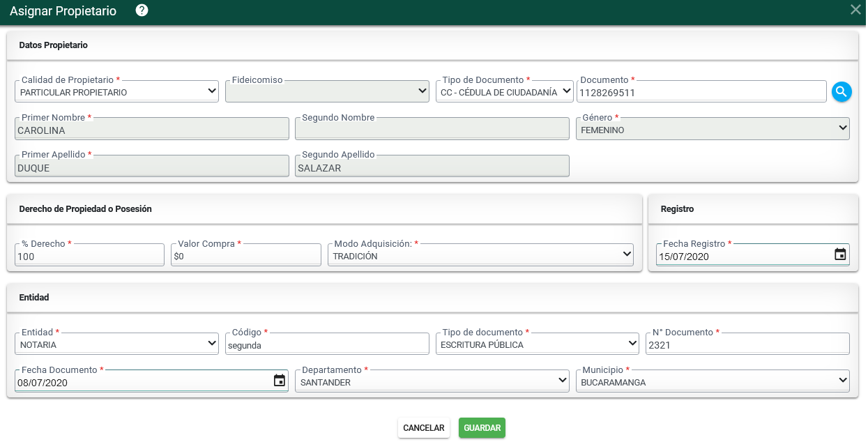The width and height of the screenshot is (868, 442).
Task: Focus the Documento number field
Action: tap(701, 91)
